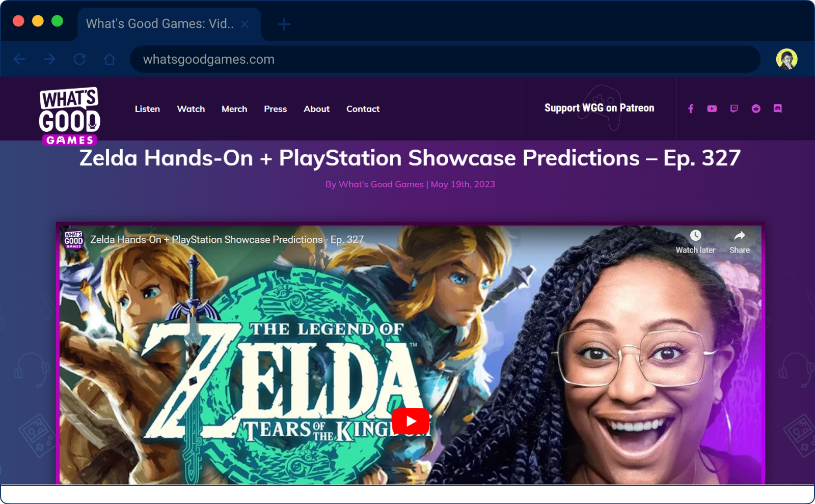Screen dimensions: 815x504
Task: Open the Facebook social icon
Action: (x=691, y=108)
